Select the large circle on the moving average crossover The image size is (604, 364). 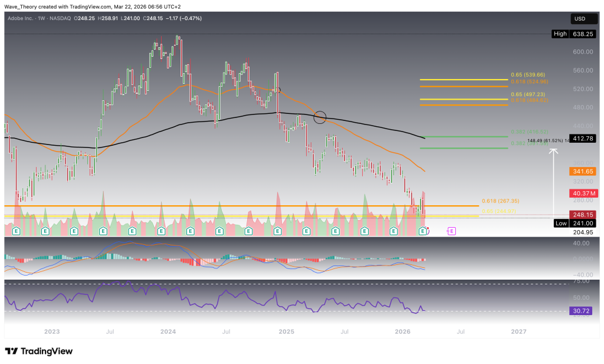coord(320,117)
